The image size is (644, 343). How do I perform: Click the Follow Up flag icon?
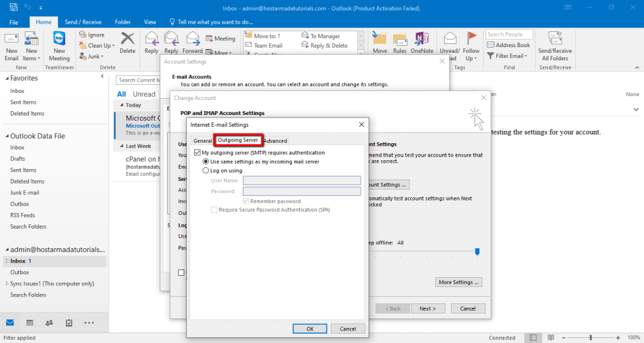coord(471,38)
